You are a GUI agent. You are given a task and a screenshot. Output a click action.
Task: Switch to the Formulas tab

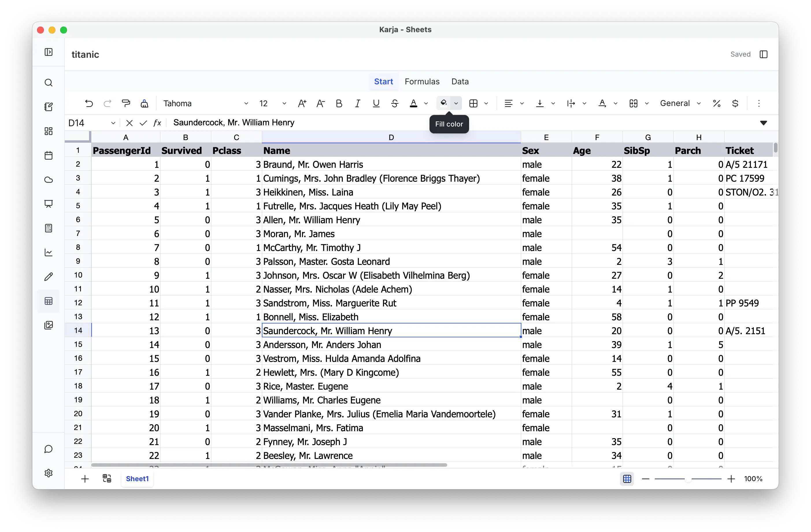pos(422,82)
